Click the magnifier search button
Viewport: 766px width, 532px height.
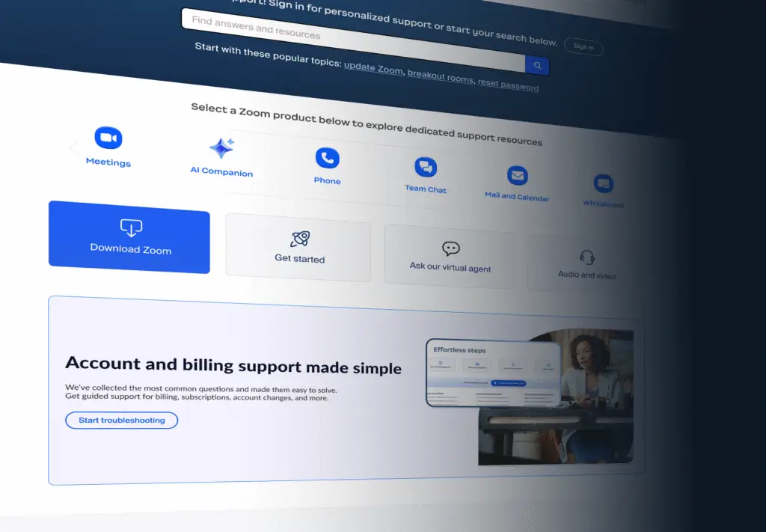coord(537,65)
